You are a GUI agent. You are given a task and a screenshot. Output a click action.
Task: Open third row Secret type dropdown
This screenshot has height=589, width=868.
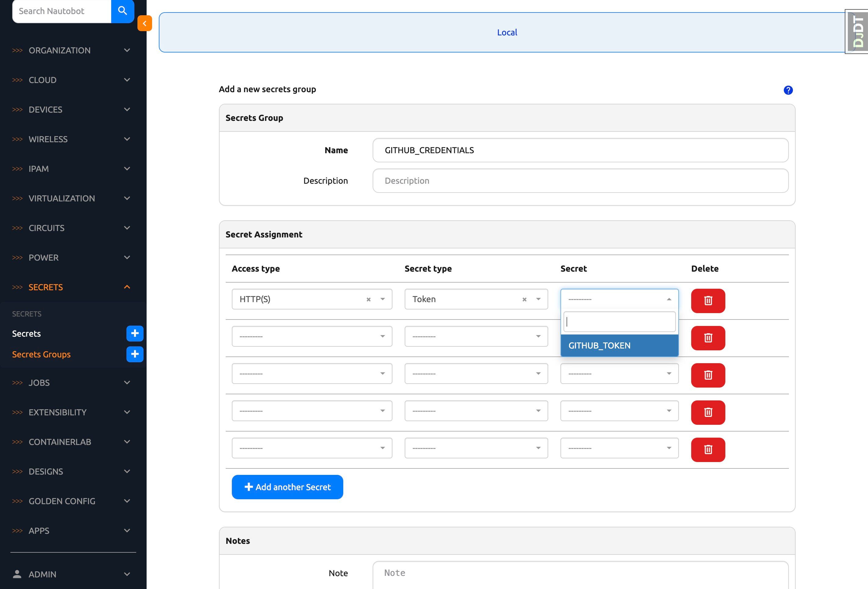coord(476,374)
